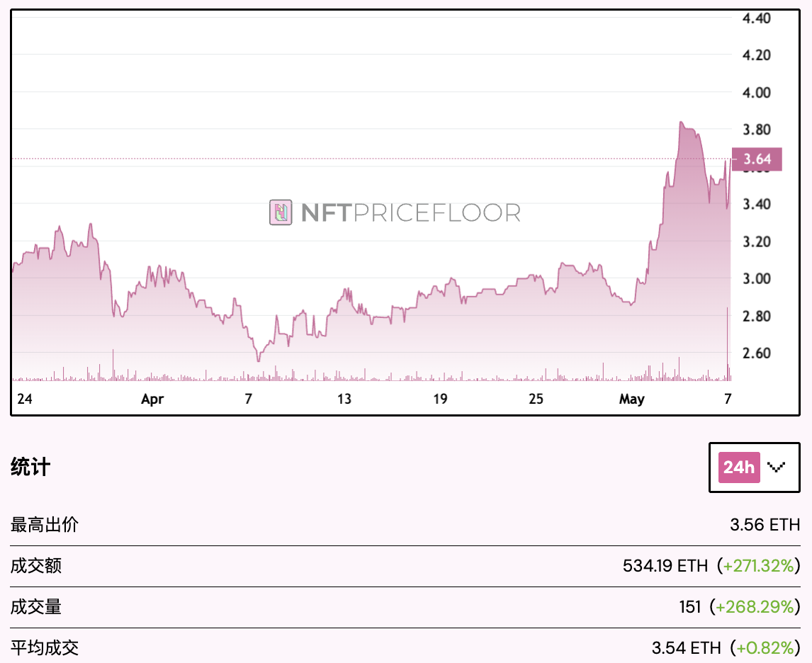The height and width of the screenshot is (663, 812).
Task: Click the 2.60 price axis label
Action: (756, 353)
